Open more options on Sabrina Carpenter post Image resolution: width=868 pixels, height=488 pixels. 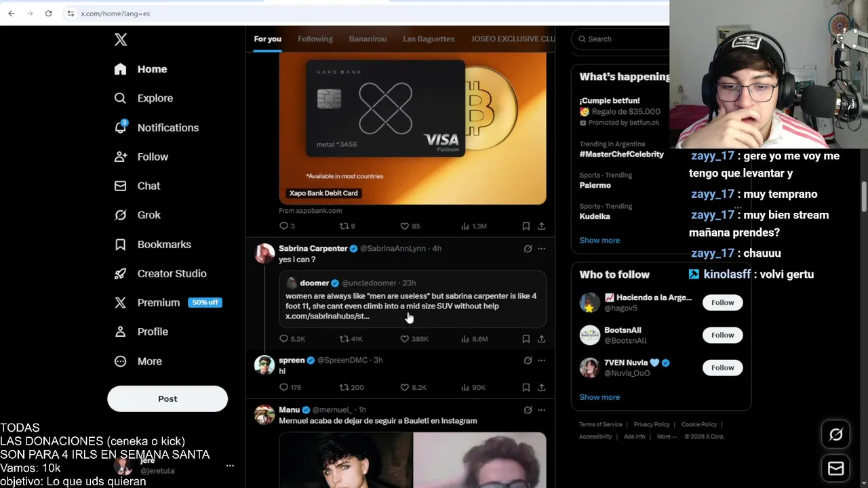(x=541, y=249)
